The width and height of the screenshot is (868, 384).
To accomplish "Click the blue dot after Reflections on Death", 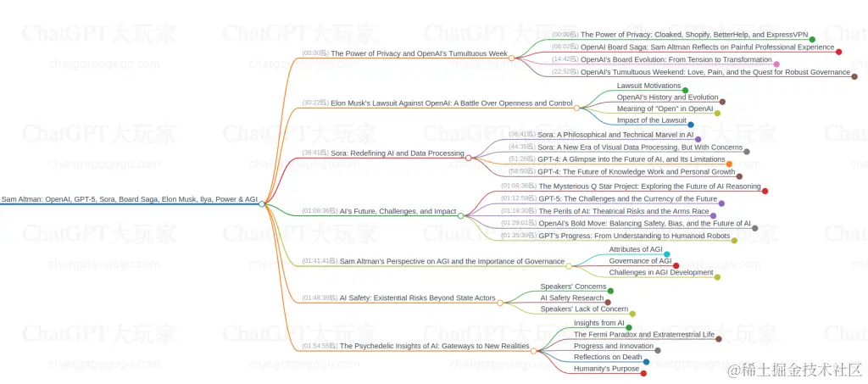I will coord(647,362).
